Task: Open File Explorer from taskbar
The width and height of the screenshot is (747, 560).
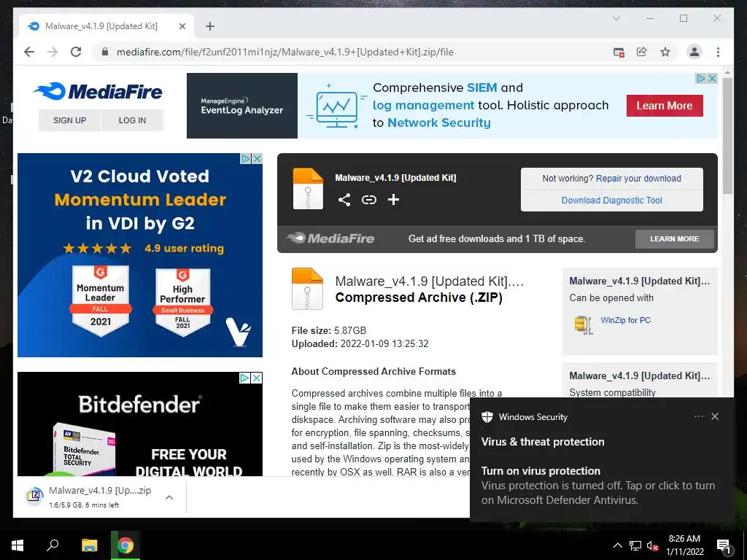Action: [x=90, y=545]
